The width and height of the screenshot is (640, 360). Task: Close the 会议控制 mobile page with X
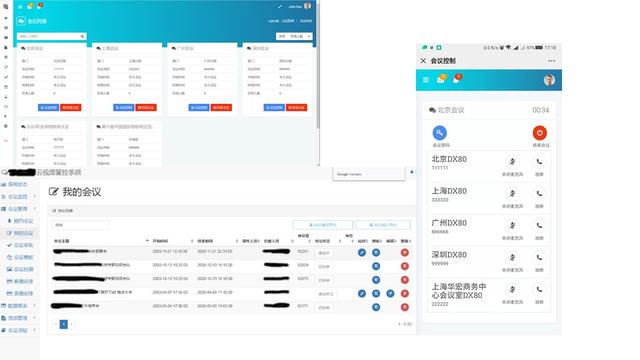click(x=423, y=61)
